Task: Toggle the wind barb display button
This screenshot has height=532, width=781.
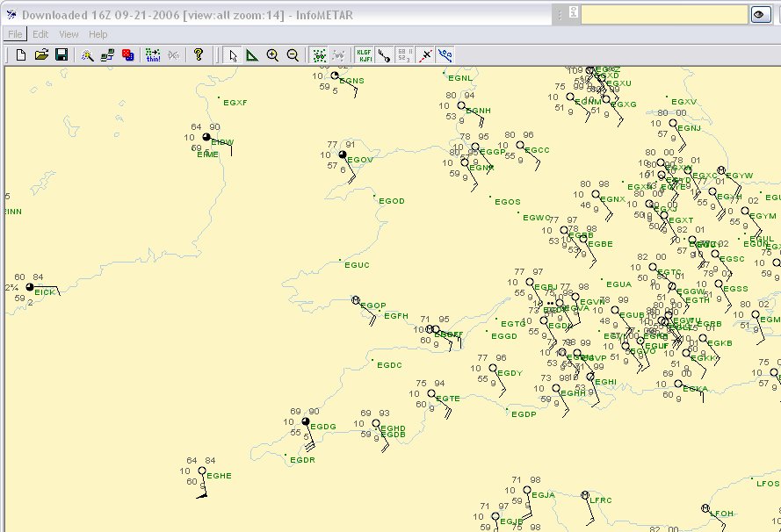Action: (x=384, y=54)
